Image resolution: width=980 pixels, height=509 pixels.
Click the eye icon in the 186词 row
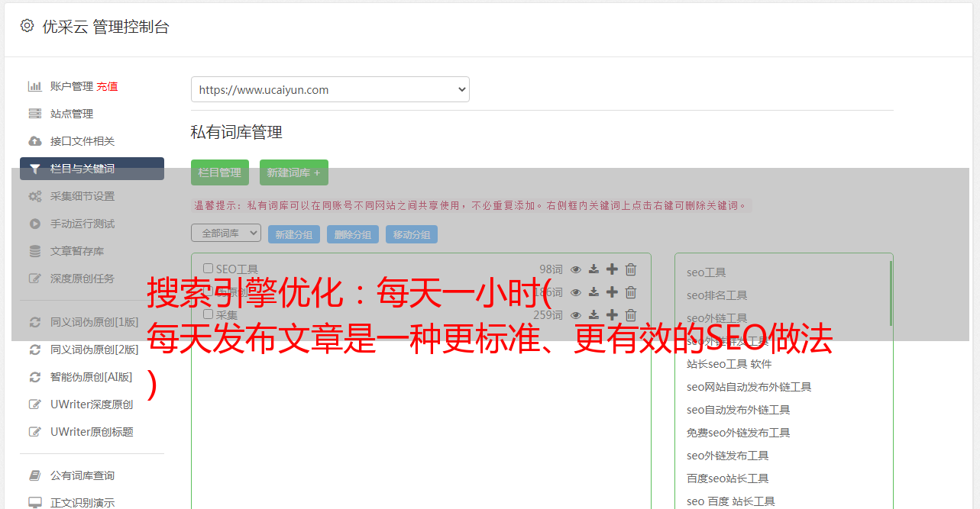[x=576, y=292]
